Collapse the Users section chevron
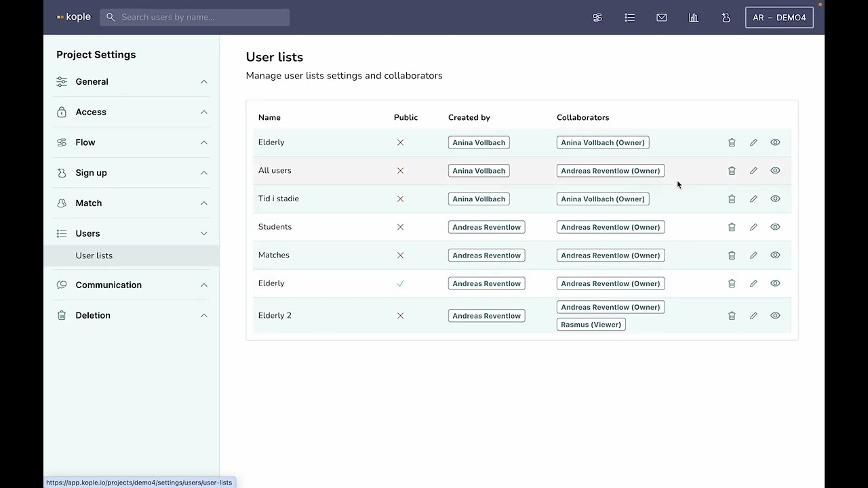868x488 pixels. 204,234
